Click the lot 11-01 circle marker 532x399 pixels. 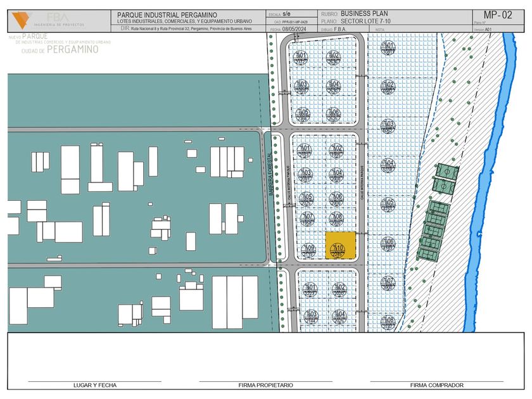[x=388, y=48]
